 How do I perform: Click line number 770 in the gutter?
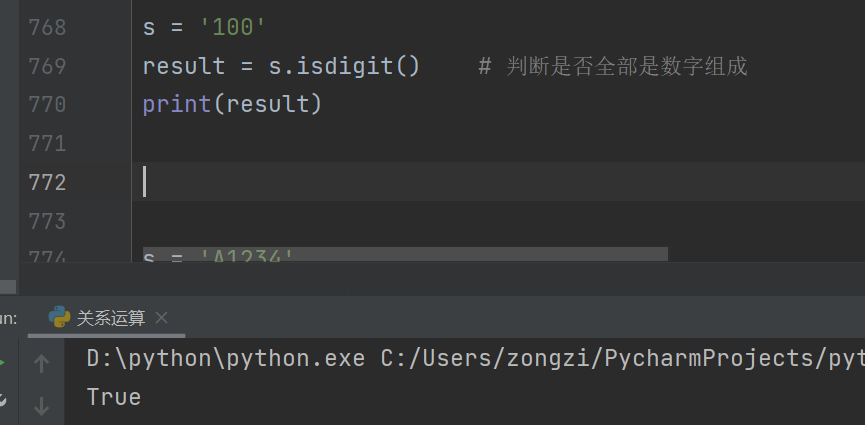47,104
